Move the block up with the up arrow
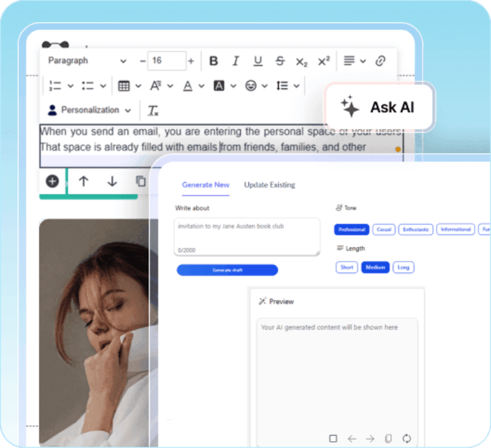Viewport: 491px width, 448px height. 84,181
